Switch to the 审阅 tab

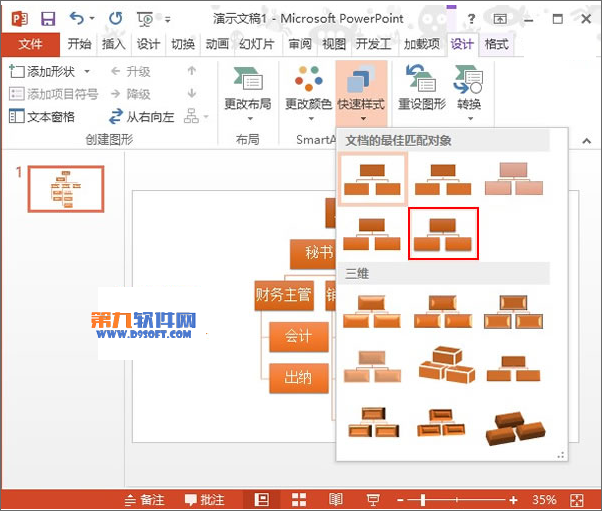300,44
